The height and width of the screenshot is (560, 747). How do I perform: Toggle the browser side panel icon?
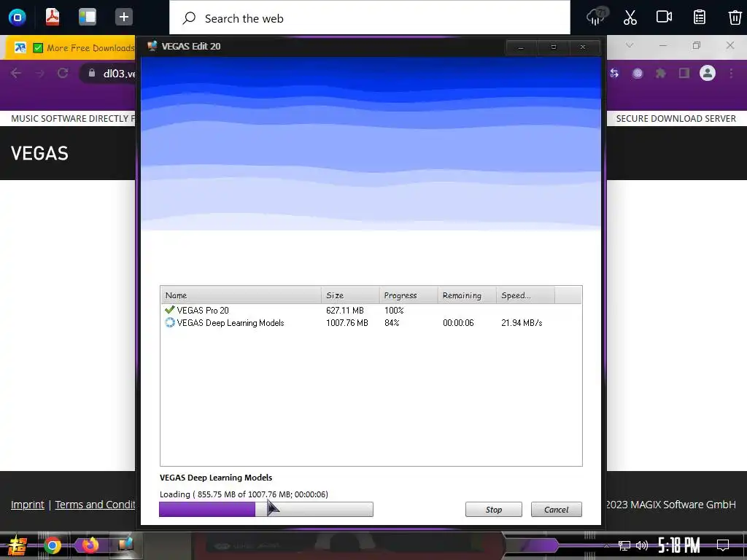pos(684,73)
